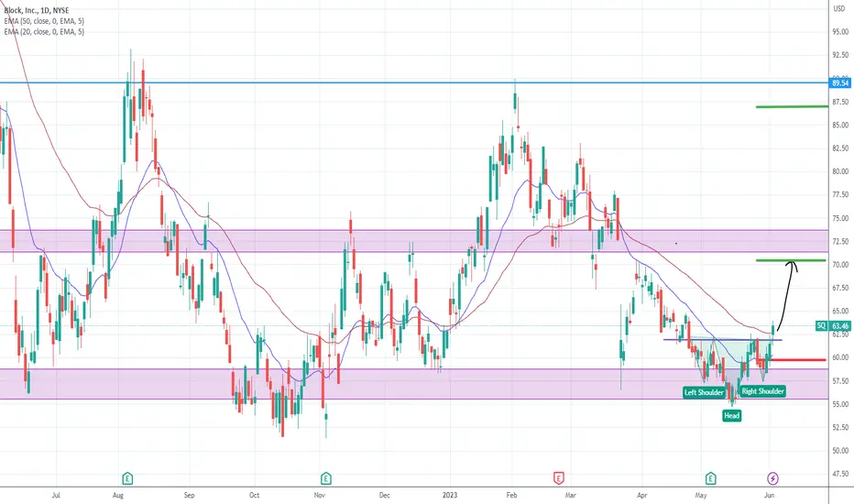Click the Sep label on time axis
This screenshot has height=504, width=854.
pyautogui.click(x=189, y=495)
